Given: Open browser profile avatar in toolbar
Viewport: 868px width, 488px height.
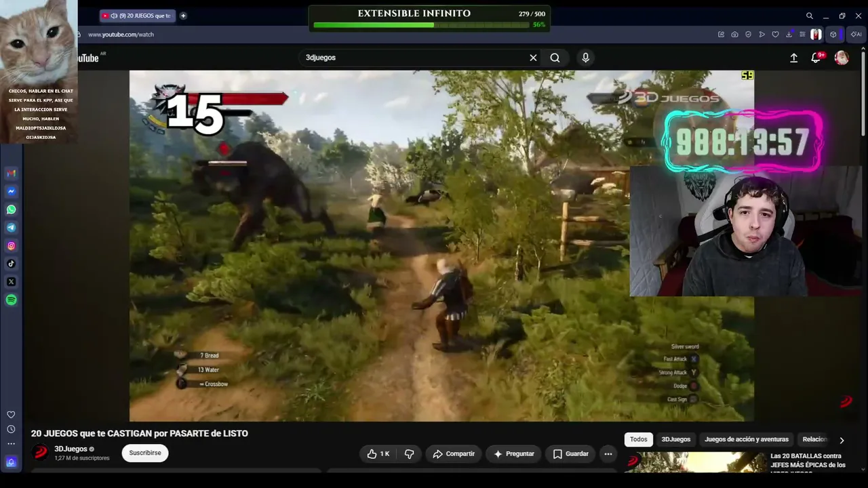Looking at the screenshot, I should coord(816,35).
